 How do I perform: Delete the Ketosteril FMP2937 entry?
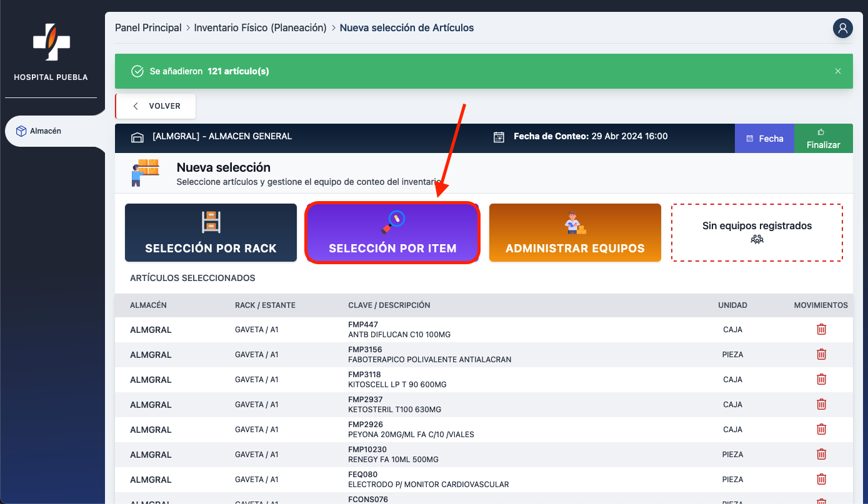(821, 404)
